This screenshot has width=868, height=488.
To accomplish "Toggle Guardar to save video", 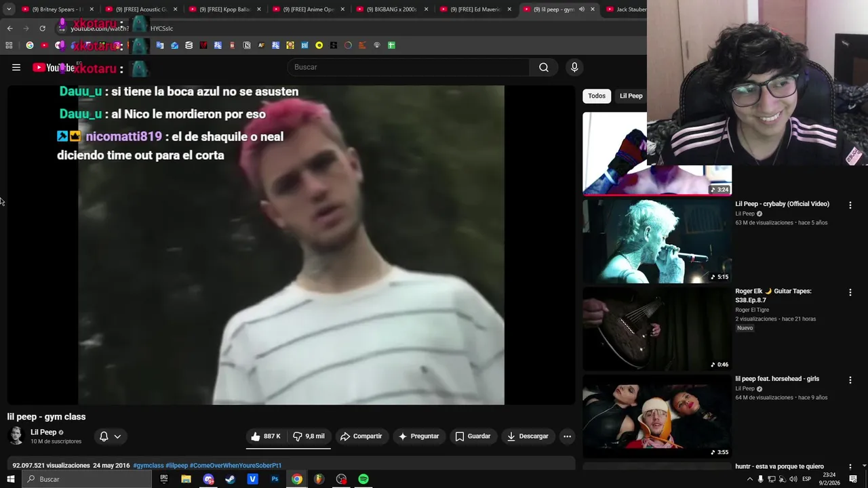I will pos(473,436).
